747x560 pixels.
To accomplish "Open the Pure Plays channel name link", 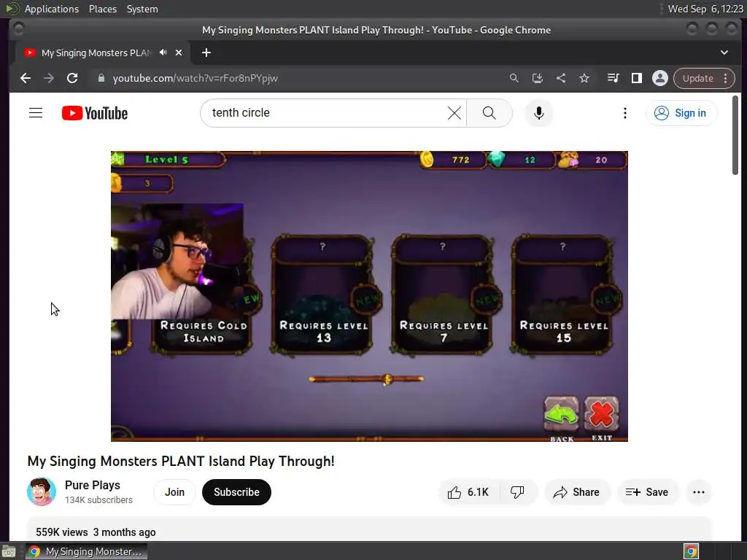I will pos(93,485).
